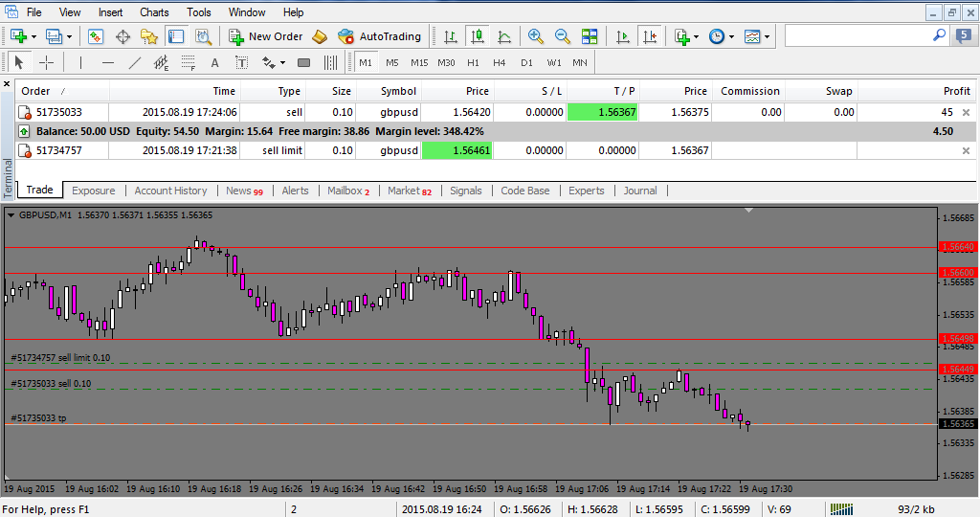The height and width of the screenshot is (517, 980).
Task: Switch to the Account History tab
Action: click(170, 191)
